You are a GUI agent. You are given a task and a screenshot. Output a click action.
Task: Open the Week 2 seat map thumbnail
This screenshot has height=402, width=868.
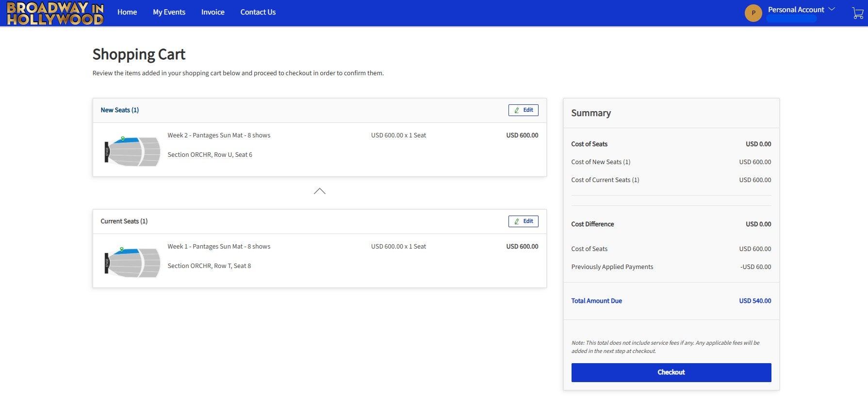pos(132,152)
